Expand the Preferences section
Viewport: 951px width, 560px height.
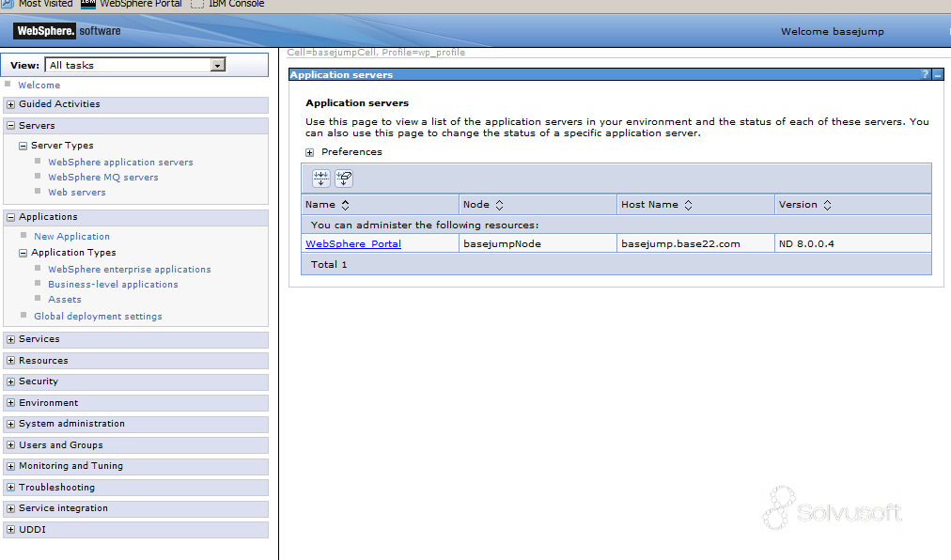click(x=309, y=152)
